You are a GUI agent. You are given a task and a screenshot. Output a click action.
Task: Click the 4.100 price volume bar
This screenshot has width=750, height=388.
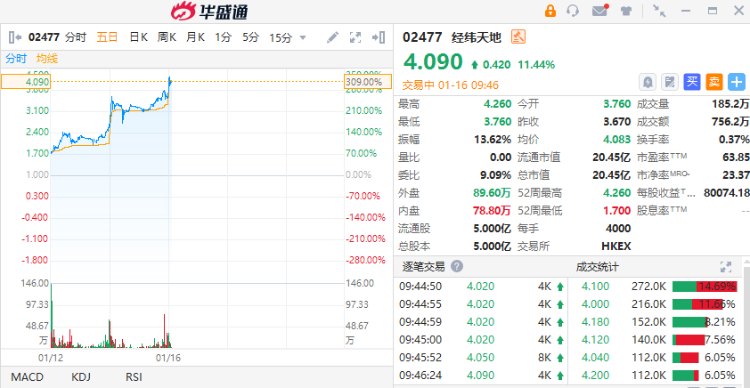click(x=705, y=287)
